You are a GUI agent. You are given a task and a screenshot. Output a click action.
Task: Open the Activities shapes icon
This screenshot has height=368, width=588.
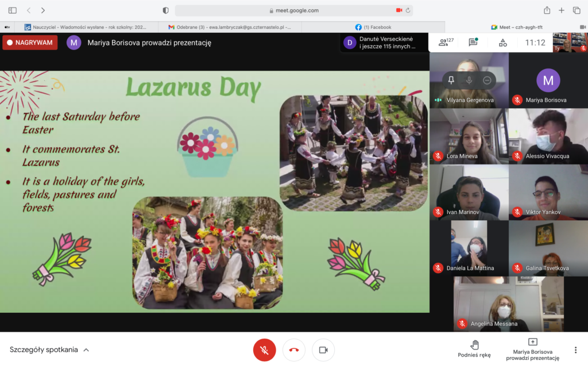(x=502, y=43)
